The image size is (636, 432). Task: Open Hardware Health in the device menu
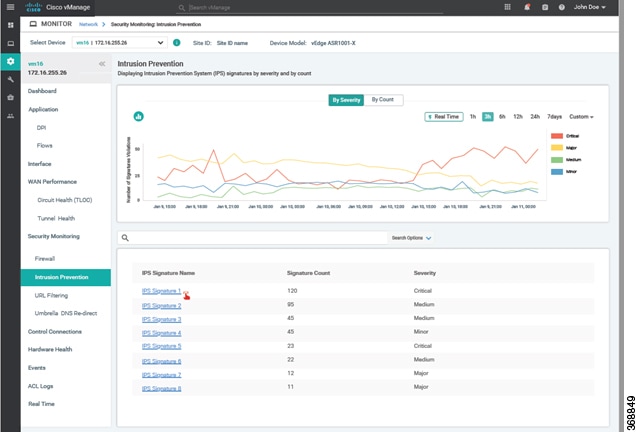[x=50, y=349]
